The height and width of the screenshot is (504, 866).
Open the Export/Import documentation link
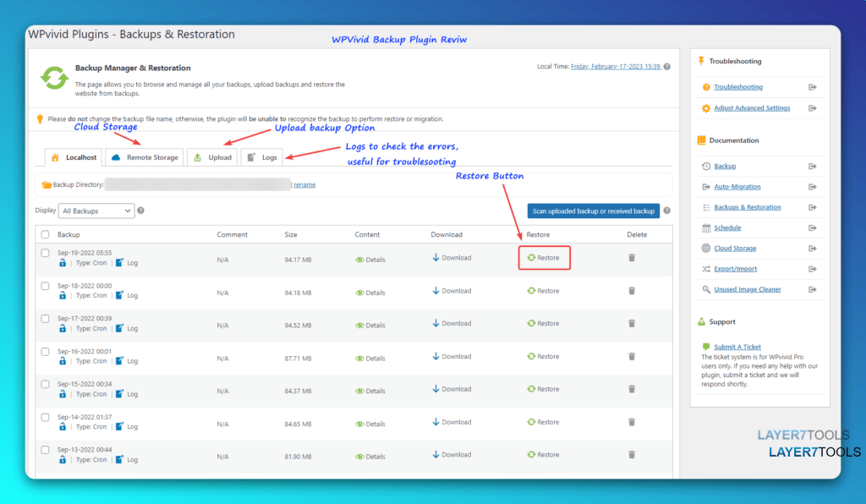click(735, 269)
